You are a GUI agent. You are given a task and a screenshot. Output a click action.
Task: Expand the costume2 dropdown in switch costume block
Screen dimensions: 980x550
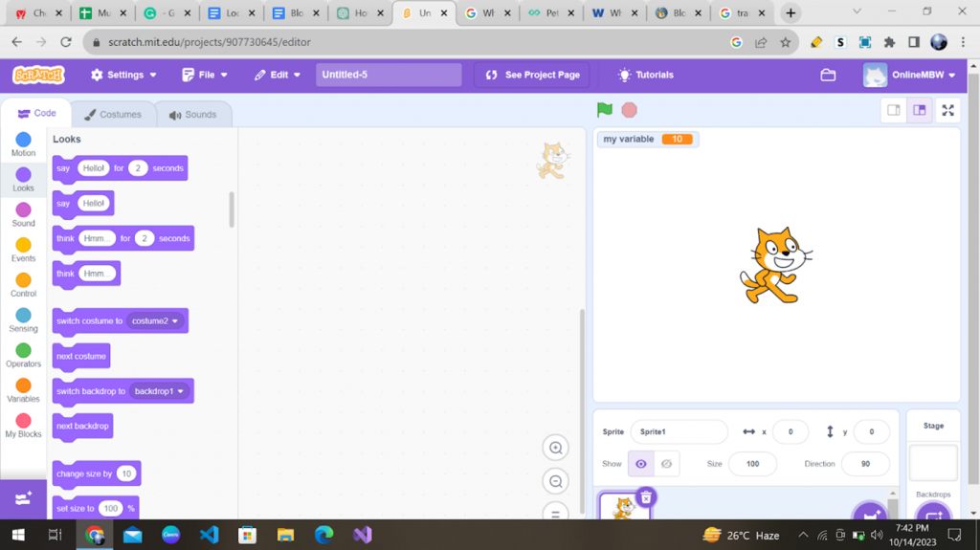point(156,321)
